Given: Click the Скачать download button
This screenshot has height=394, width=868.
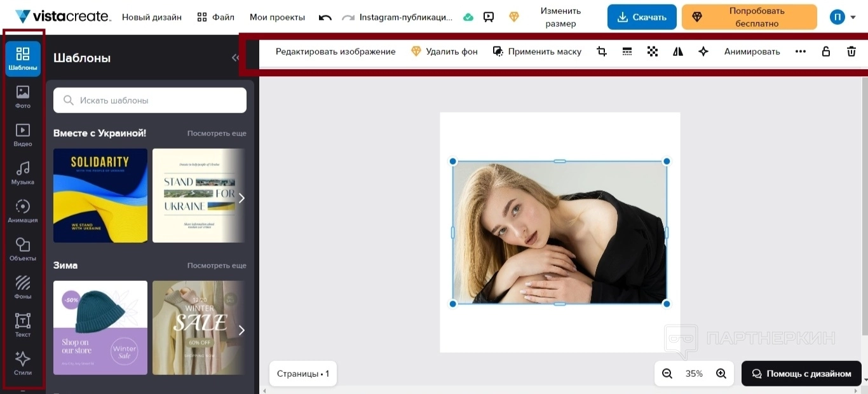Looking at the screenshot, I should pos(641,17).
